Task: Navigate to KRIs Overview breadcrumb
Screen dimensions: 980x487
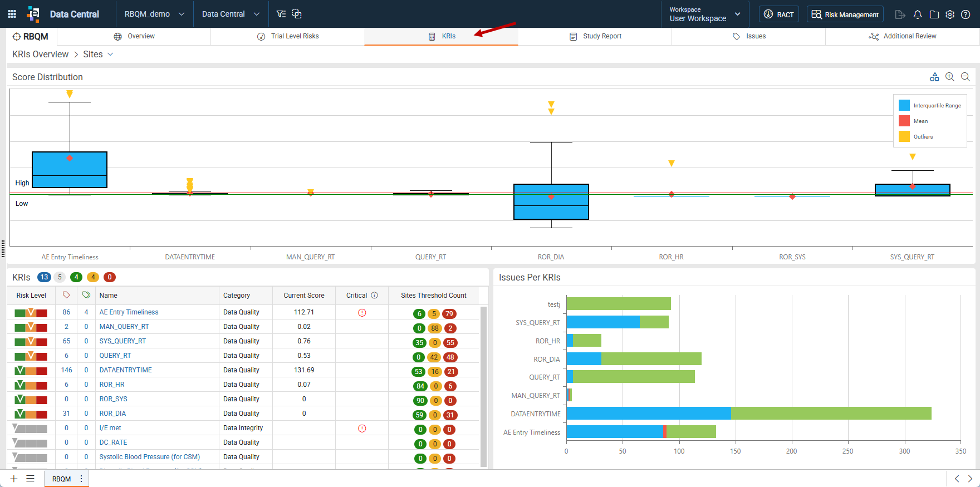Action: pos(41,54)
